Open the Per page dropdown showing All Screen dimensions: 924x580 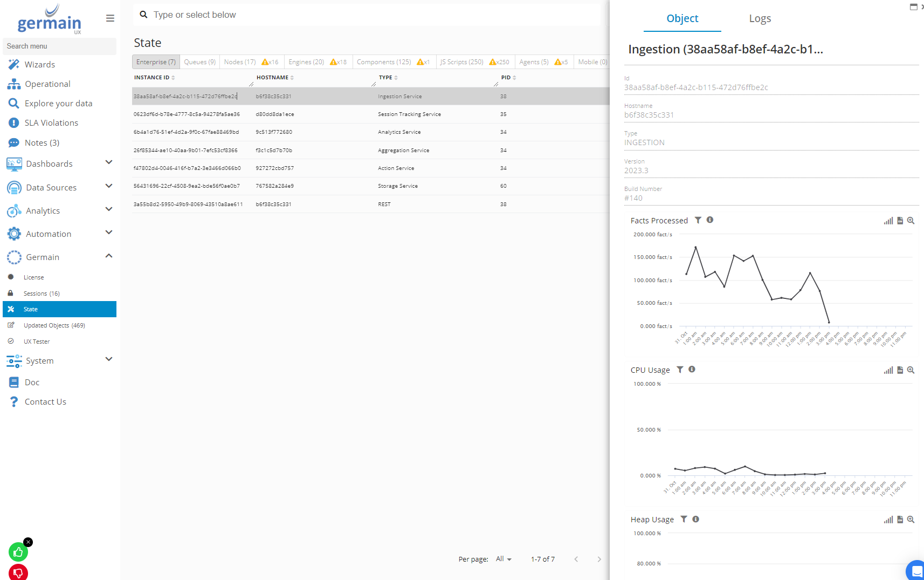[x=504, y=559]
